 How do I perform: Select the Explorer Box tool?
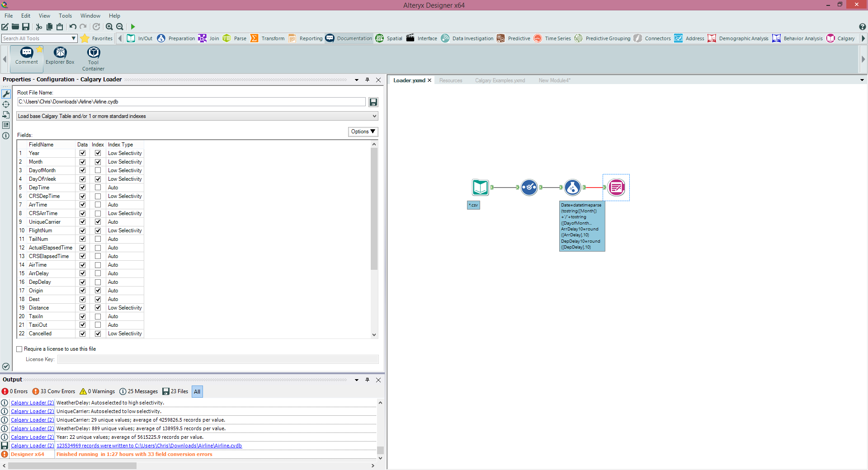(x=60, y=56)
